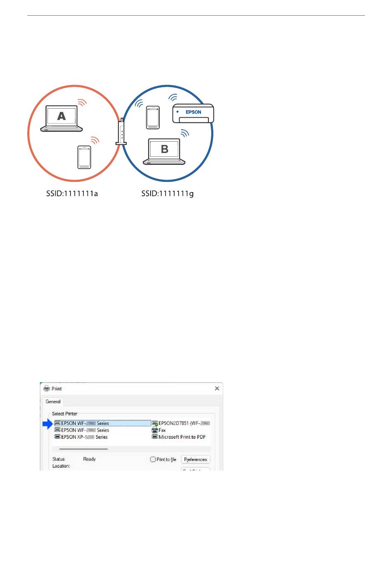Select the EPSON2D7851 printer with green check
Image resolution: width=392 pixels, height=566 pixels.
181,423
